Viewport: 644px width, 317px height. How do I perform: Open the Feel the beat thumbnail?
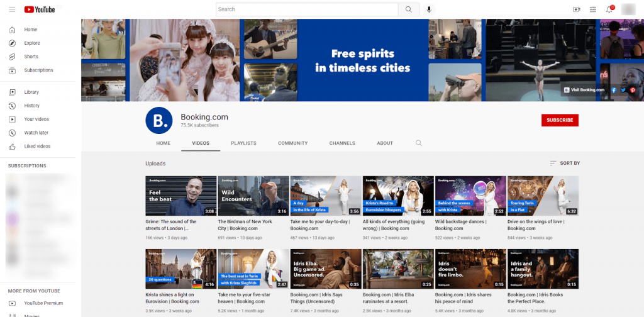[x=180, y=196]
